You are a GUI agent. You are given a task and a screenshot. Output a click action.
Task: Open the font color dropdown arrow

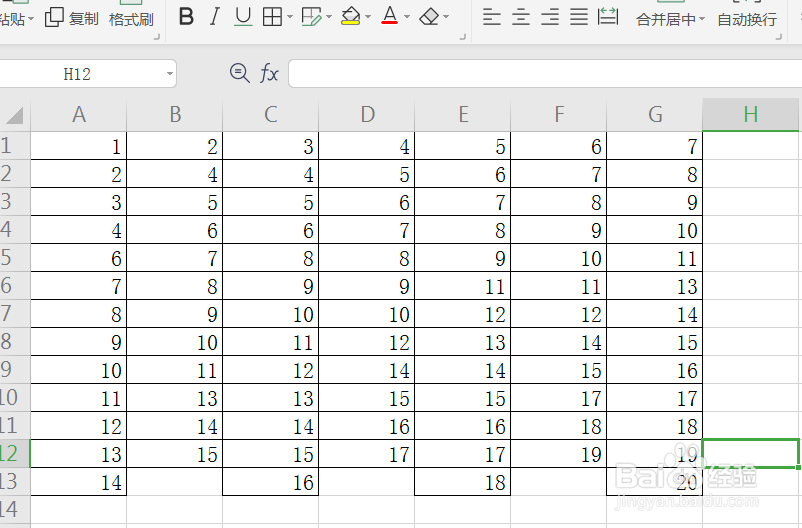407,17
